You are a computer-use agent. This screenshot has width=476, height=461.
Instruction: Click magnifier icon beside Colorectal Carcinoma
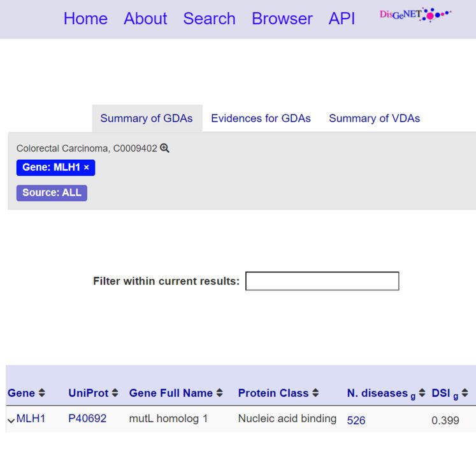[x=165, y=148]
